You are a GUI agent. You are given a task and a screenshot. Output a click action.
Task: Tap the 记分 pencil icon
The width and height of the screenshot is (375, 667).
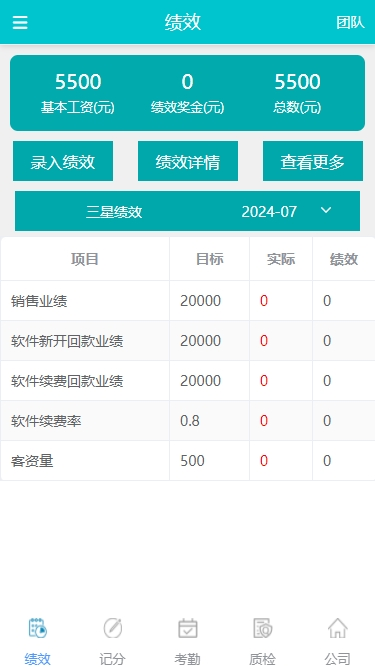(113, 628)
